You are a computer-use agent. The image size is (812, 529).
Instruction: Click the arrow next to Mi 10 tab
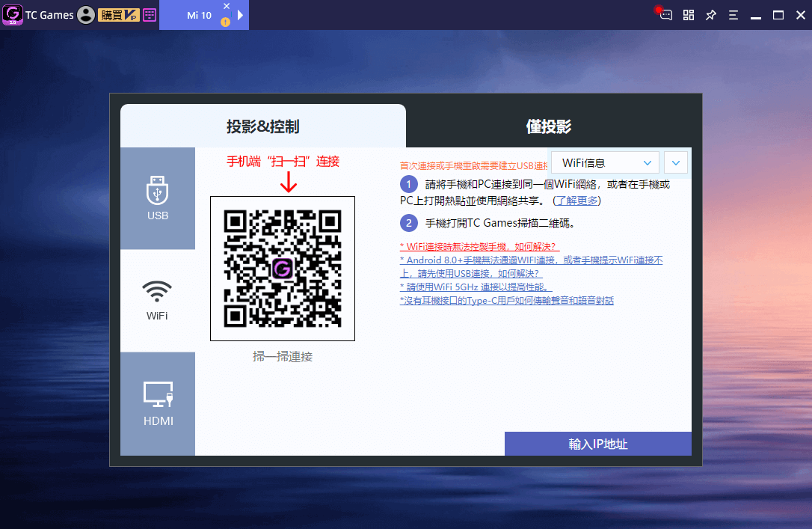[x=240, y=15]
